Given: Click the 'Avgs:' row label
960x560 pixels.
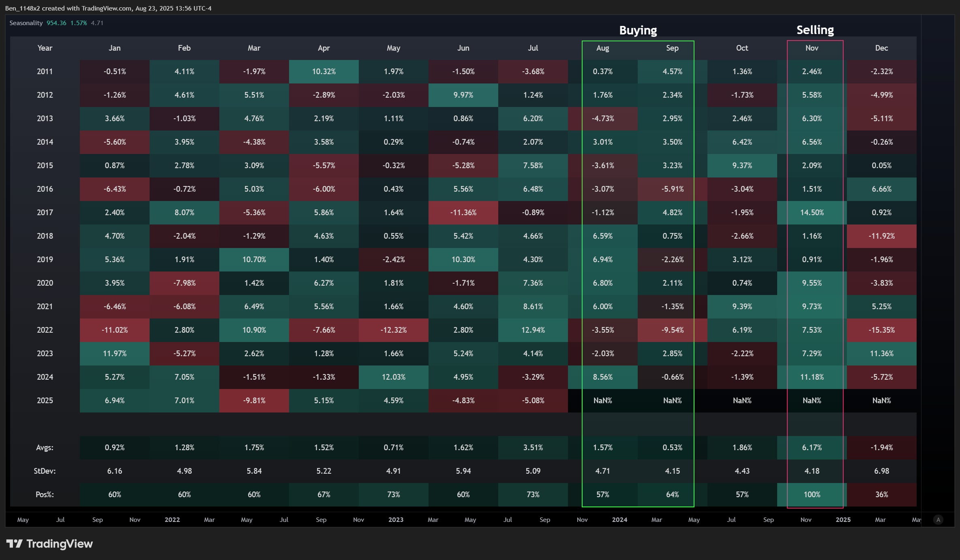Looking at the screenshot, I should (45, 448).
